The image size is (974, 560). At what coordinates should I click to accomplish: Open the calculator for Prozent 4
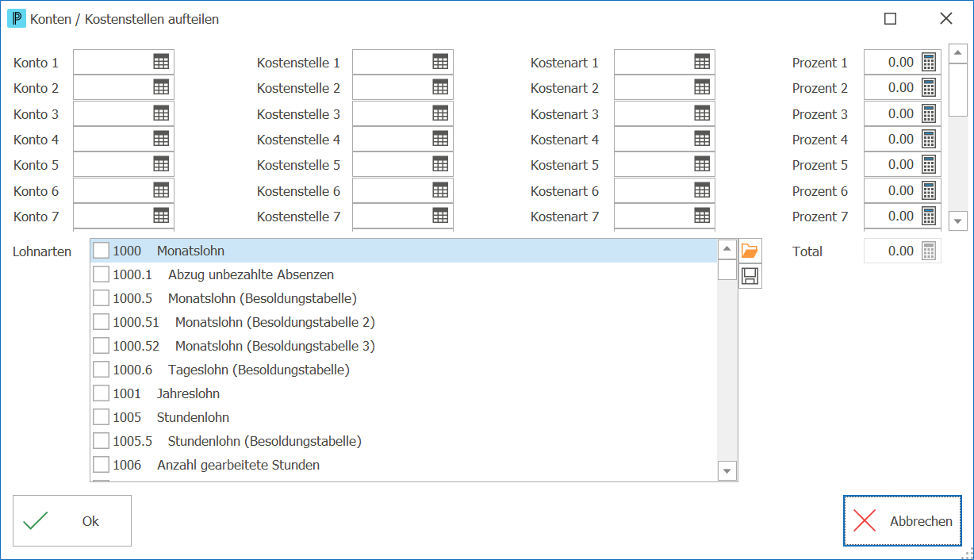[x=929, y=139]
